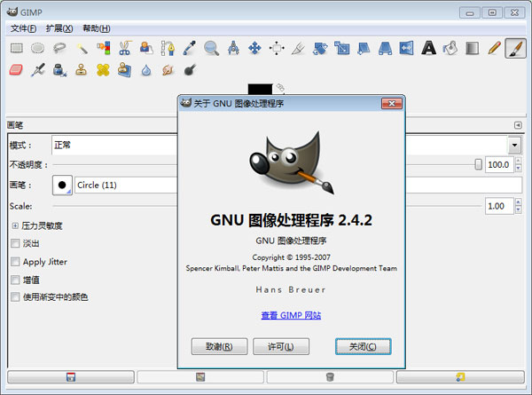Image resolution: width=532 pixels, height=395 pixels.
Task: Pick the Color Picker eyedropper
Action: (190, 48)
